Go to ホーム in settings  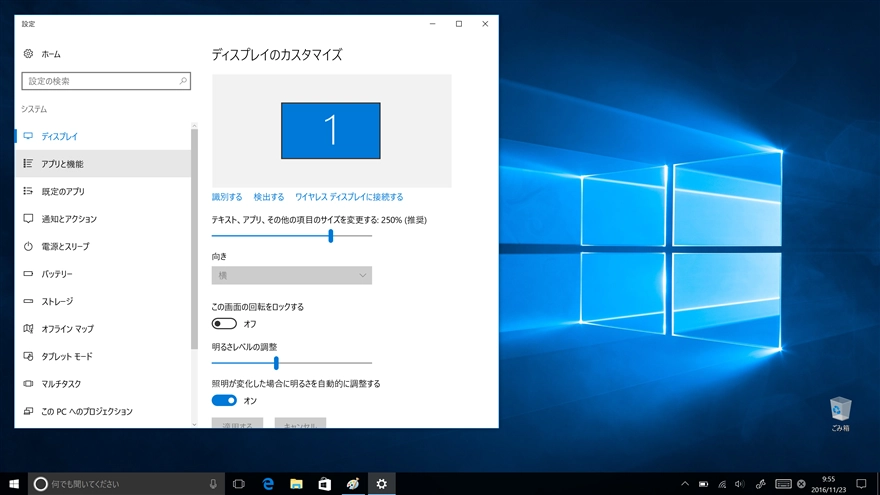51,54
